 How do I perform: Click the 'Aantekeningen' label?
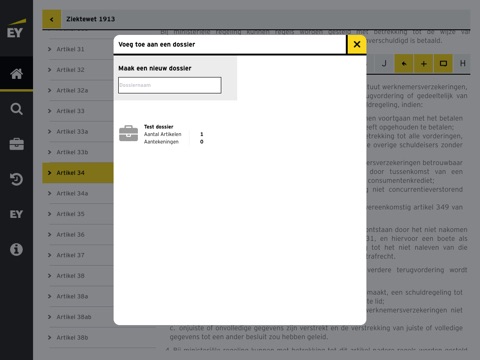tap(161, 142)
